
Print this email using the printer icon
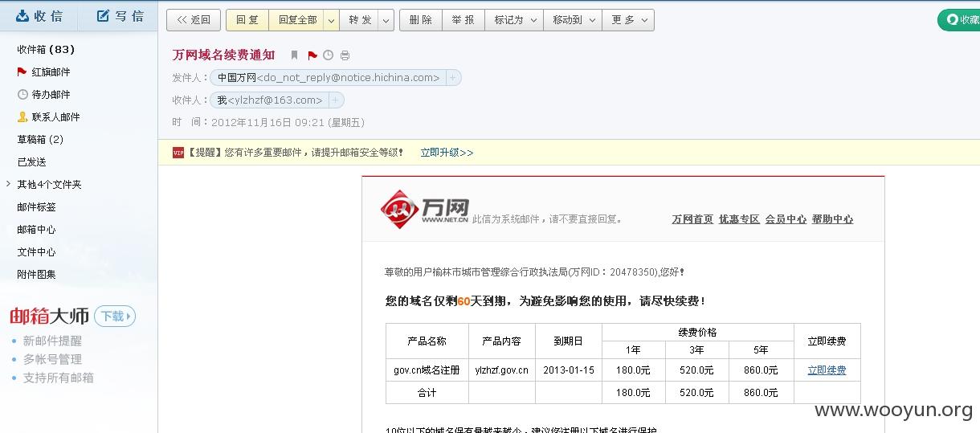[x=345, y=55]
